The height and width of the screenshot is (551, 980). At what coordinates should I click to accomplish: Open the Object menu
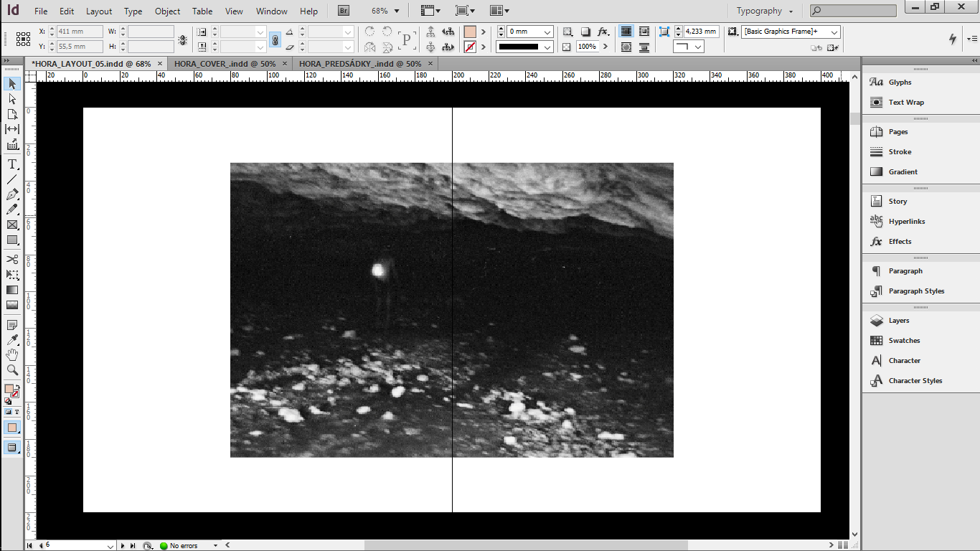168,11
